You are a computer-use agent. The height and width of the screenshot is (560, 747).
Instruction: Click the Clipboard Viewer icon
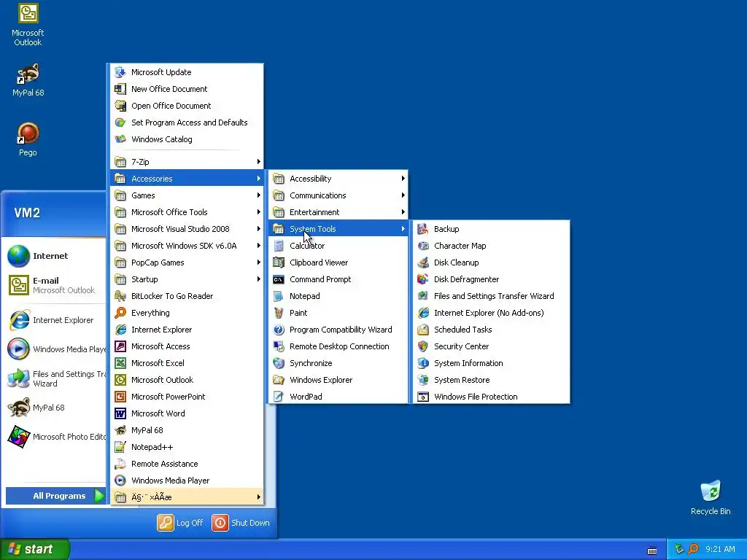[278, 262]
